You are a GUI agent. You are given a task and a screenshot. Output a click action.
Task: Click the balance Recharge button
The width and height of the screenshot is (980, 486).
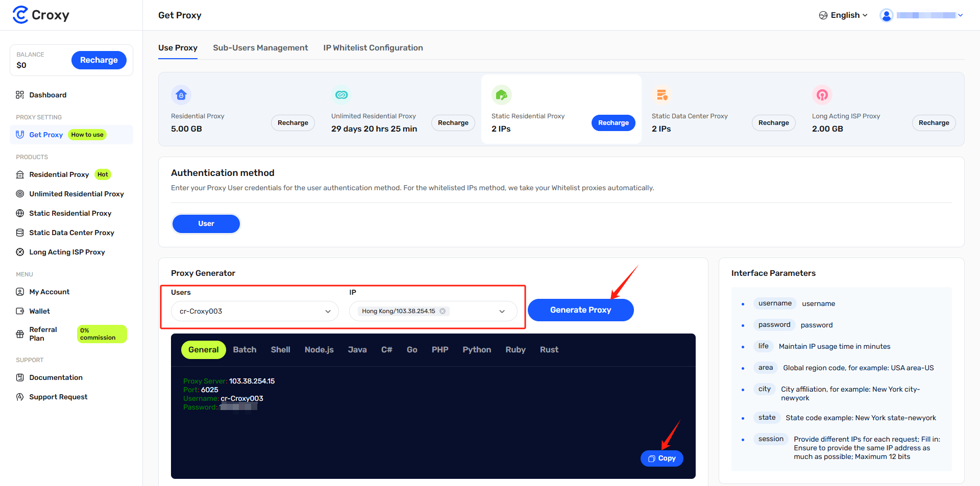point(99,60)
